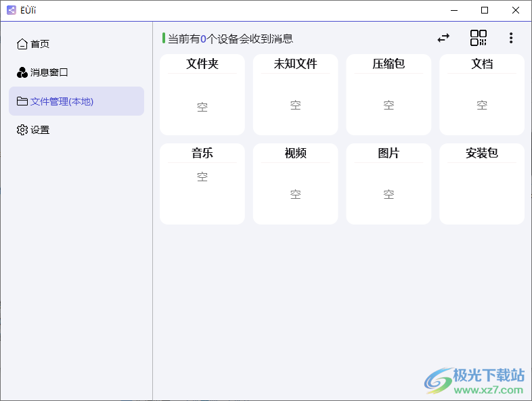532x401 pixels.
Task: Open the three-dot more options menu
Action: (511, 38)
